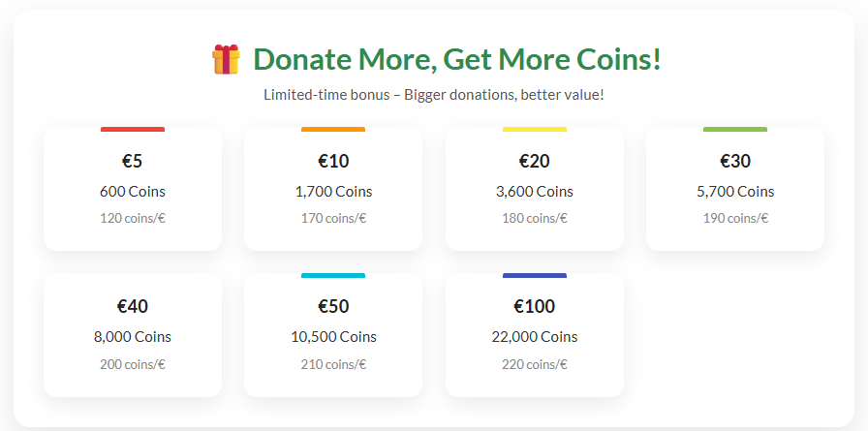
Task: Click the cyan bar above €50
Action: tap(333, 275)
